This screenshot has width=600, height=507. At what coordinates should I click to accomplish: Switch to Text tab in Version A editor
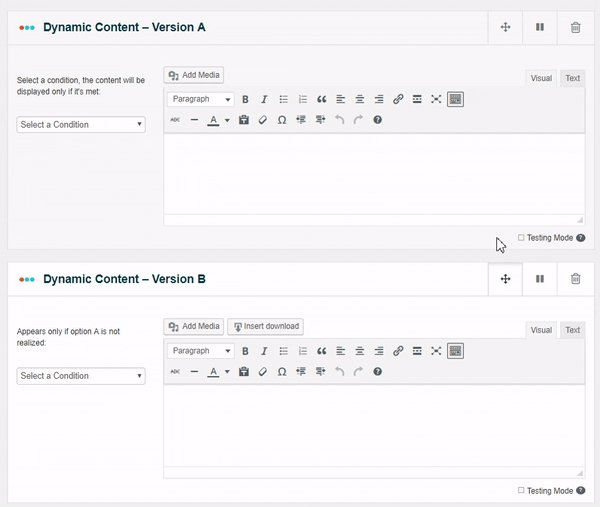(572, 78)
